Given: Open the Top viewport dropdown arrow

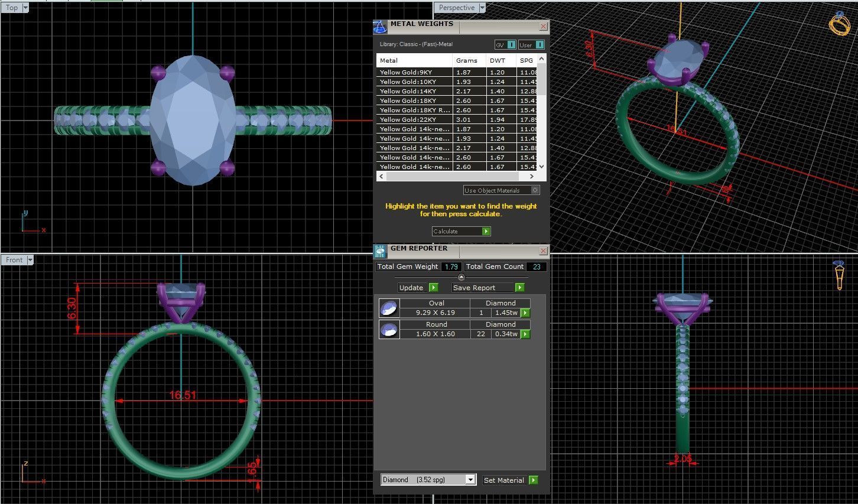Looking at the screenshot, I should pos(25,8).
